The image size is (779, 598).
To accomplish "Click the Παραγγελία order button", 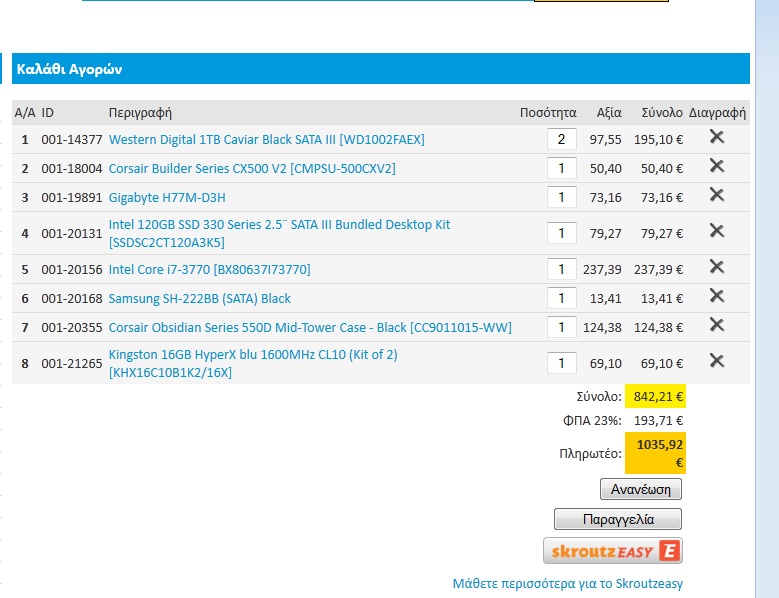I will [x=618, y=519].
